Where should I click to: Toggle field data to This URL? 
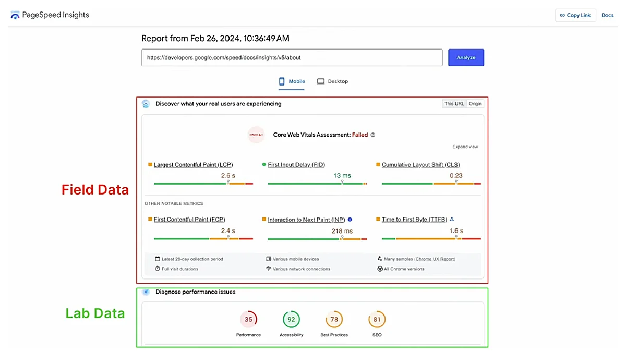pyautogui.click(x=453, y=104)
